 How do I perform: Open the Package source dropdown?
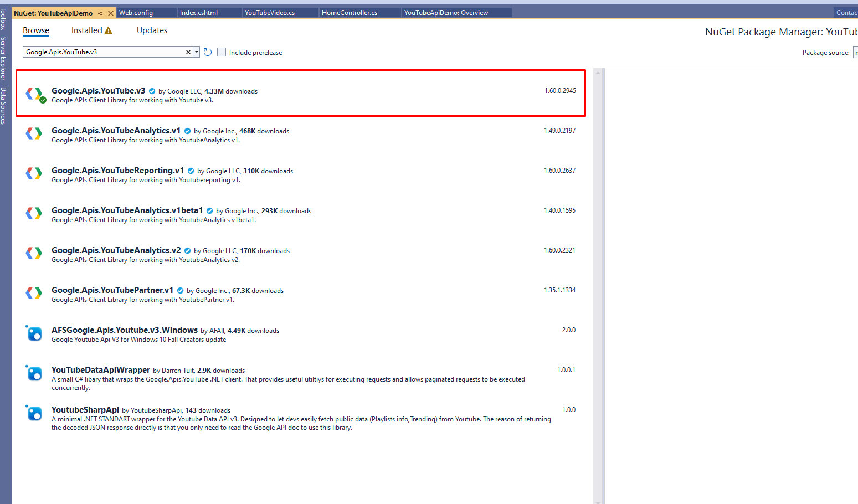(x=855, y=53)
